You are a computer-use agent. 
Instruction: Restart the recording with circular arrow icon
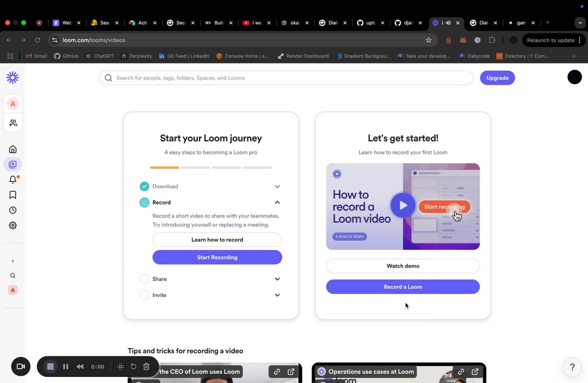133,366
